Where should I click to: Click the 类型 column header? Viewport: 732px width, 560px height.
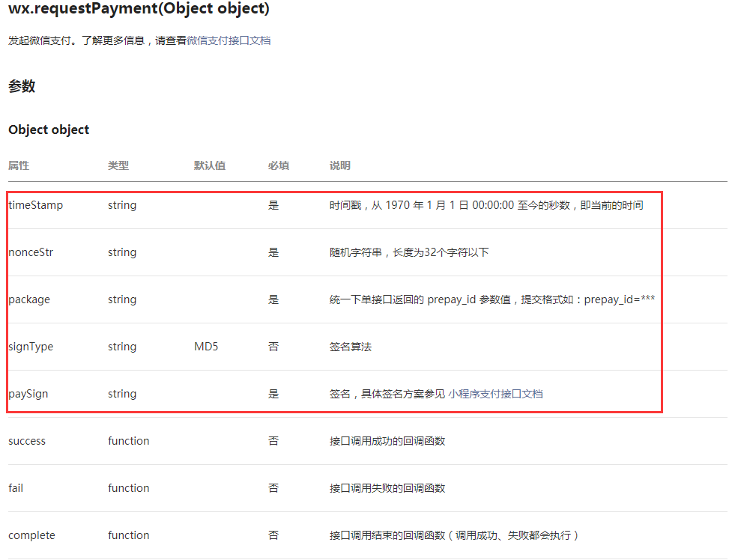(x=118, y=165)
